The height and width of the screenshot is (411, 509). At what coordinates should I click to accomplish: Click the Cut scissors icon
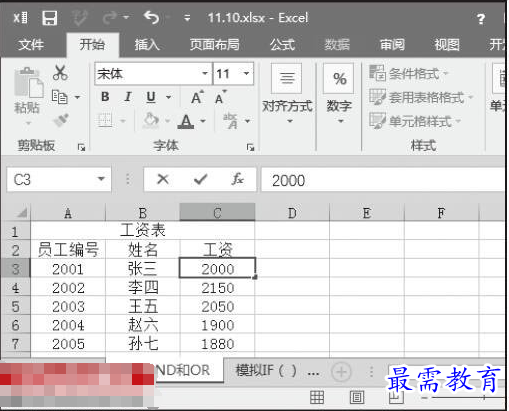[60, 73]
